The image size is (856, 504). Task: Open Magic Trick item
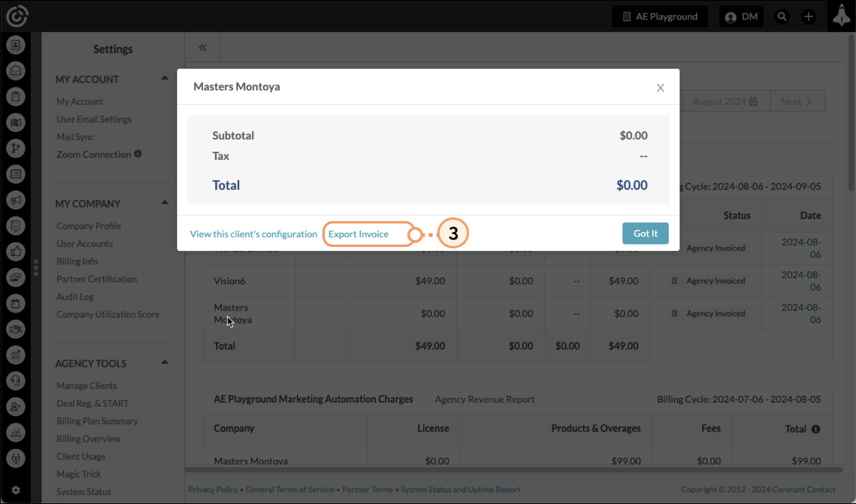tap(78, 474)
